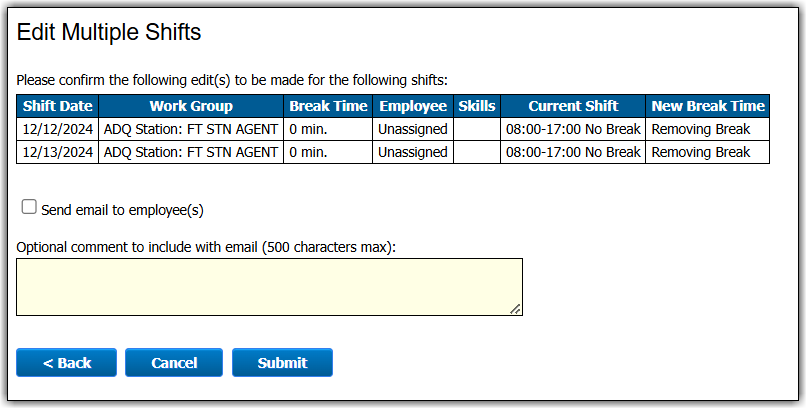Click the Shift Date column header

click(x=57, y=106)
